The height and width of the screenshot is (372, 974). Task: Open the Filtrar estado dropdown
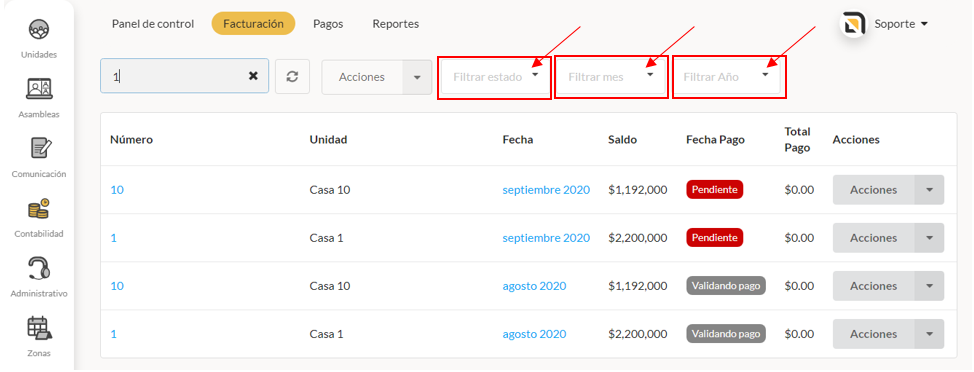(x=494, y=78)
